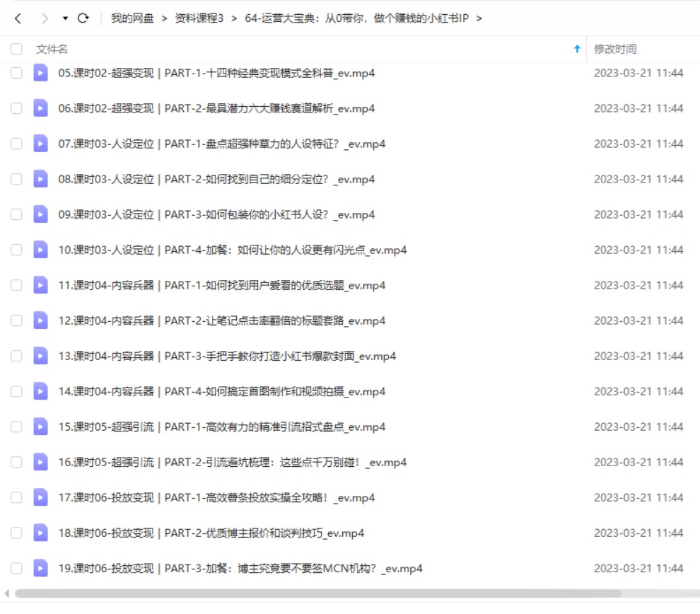700x614 pixels.
Task: Expand the chevron after 我的网盘 breadcrumb
Action: click(x=164, y=18)
